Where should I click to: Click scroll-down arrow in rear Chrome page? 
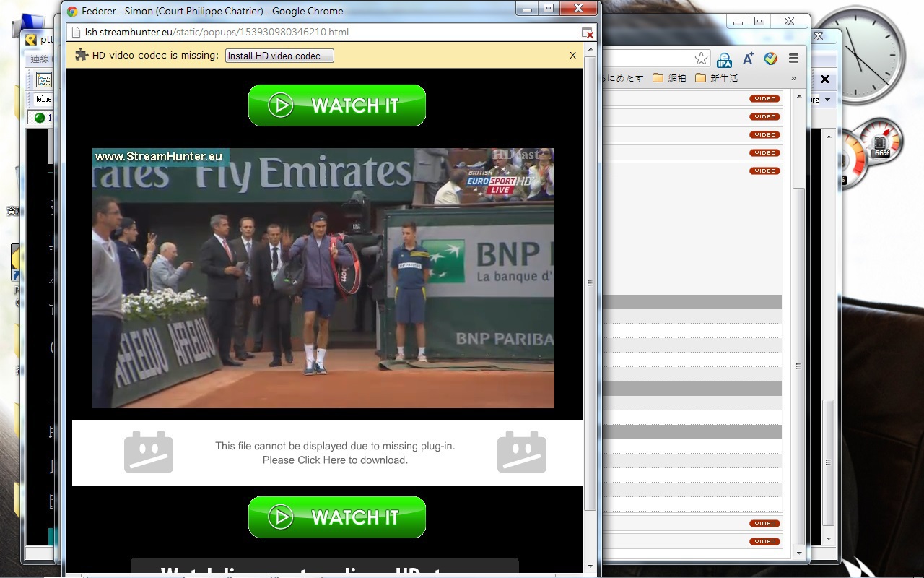pos(798,553)
